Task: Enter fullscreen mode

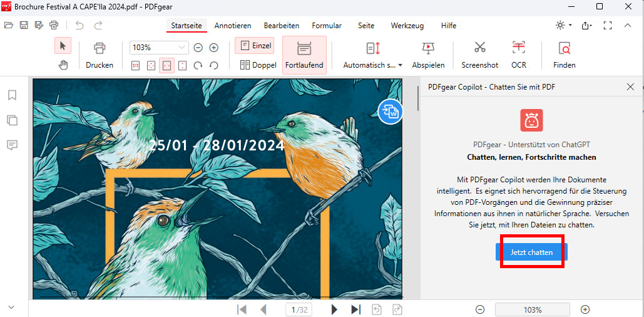Action: [608, 26]
